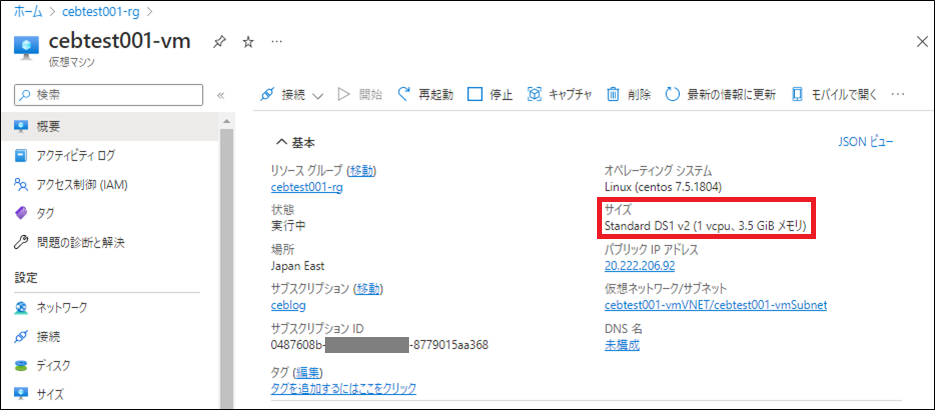Select Linux (centos 7.5.1804) text
The width and height of the screenshot is (935, 410).
coord(664,187)
